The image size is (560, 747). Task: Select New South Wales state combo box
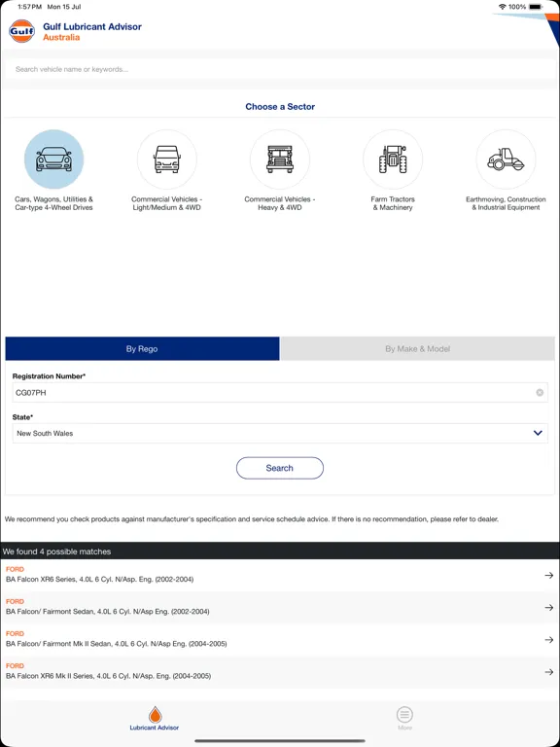(x=280, y=433)
